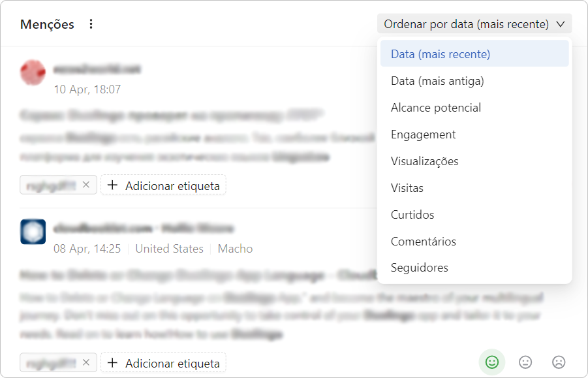The height and width of the screenshot is (378, 588).
Task: Click the blue avatar of second mention
Action: pyautogui.click(x=33, y=232)
